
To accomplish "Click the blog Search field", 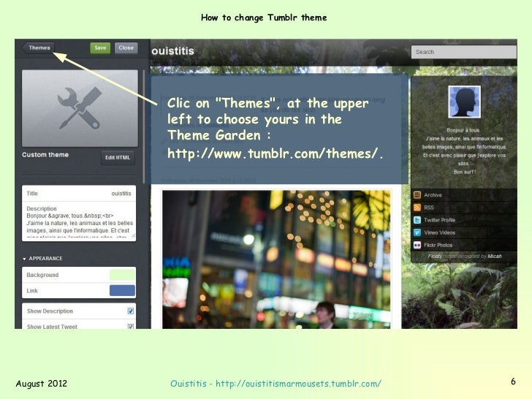I will 464,52.
